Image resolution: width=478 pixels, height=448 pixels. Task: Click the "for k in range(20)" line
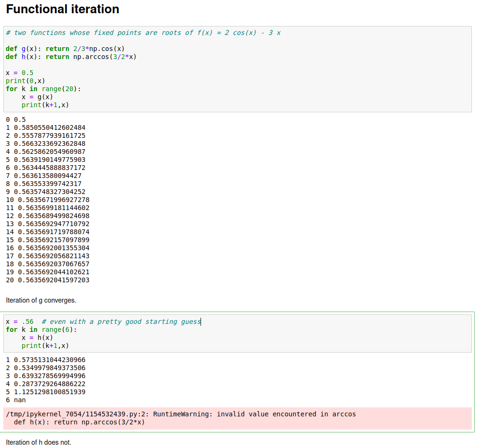coord(43,89)
